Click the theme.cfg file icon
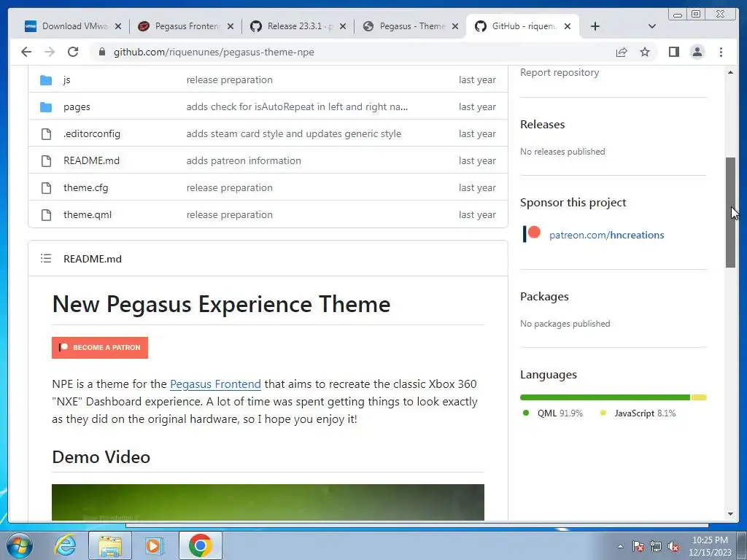747x560 pixels. [x=46, y=188]
